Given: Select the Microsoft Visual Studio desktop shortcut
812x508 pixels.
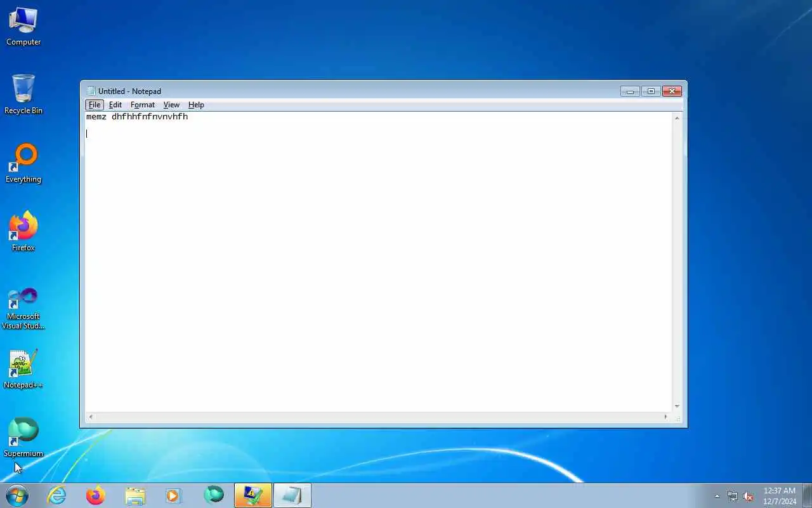Looking at the screenshot, I should pyautogui.click(x=23, y=308).
